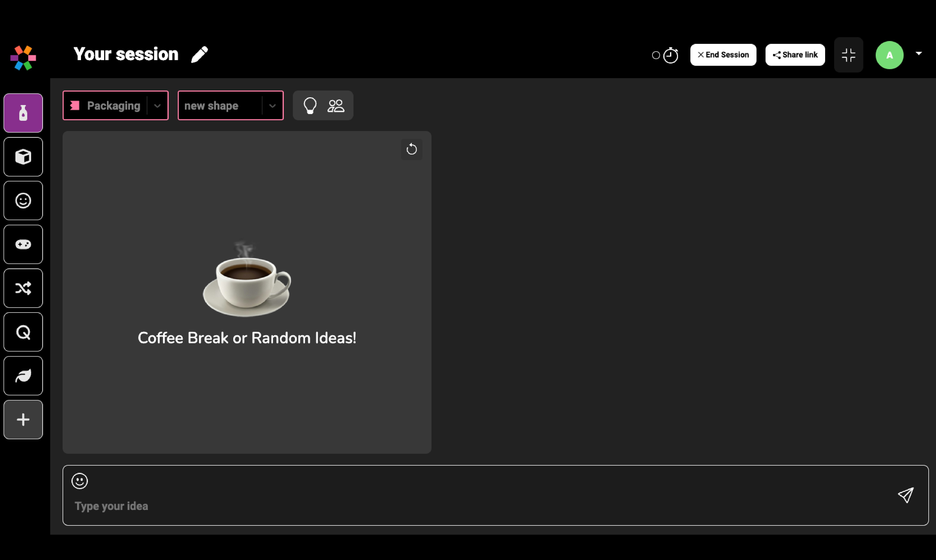Send the idea with paper plane icon

[x=905, y=495]
